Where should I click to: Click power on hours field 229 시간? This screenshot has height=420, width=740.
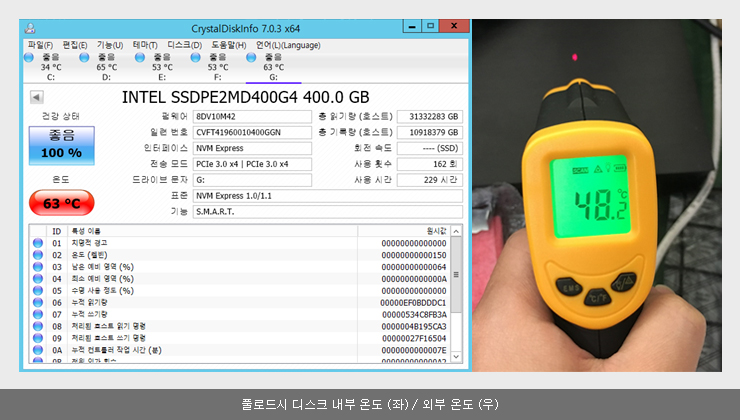430,180
